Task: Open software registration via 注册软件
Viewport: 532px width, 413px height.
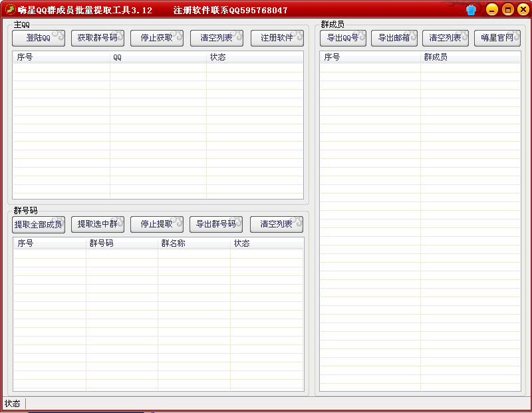Action: coord(276,38)
